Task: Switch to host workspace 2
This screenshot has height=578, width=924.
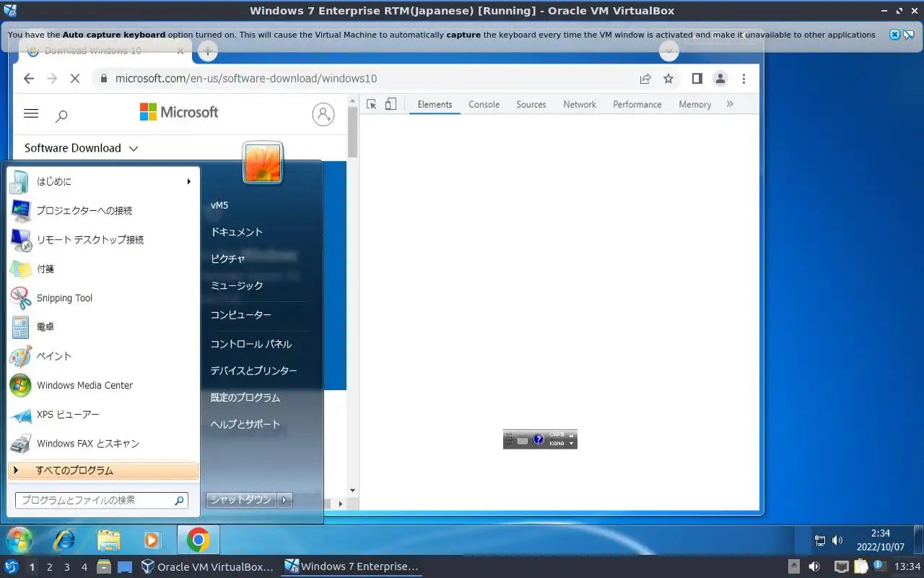Action: [x=49, y=567]
